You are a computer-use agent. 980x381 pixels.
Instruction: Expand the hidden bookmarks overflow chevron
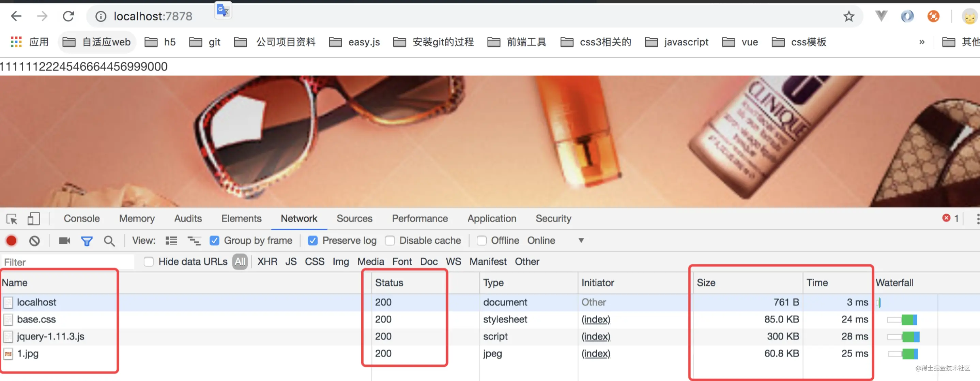922,42
